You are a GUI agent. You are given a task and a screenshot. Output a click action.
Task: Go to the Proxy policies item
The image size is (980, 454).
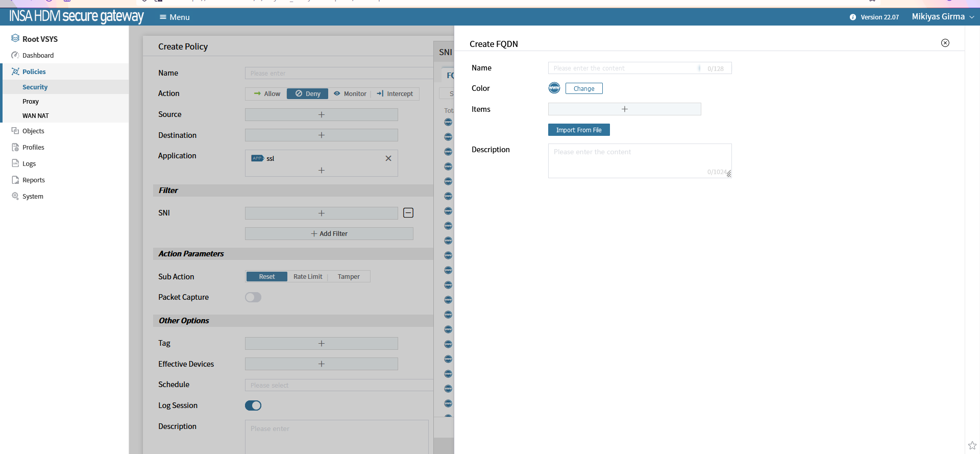31,102
